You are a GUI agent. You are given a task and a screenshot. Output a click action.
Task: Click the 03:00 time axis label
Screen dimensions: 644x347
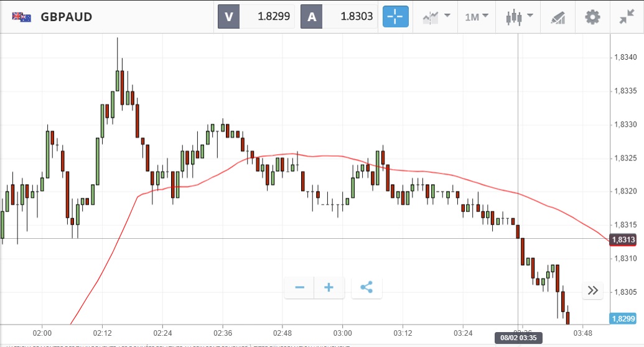(343, 333)
